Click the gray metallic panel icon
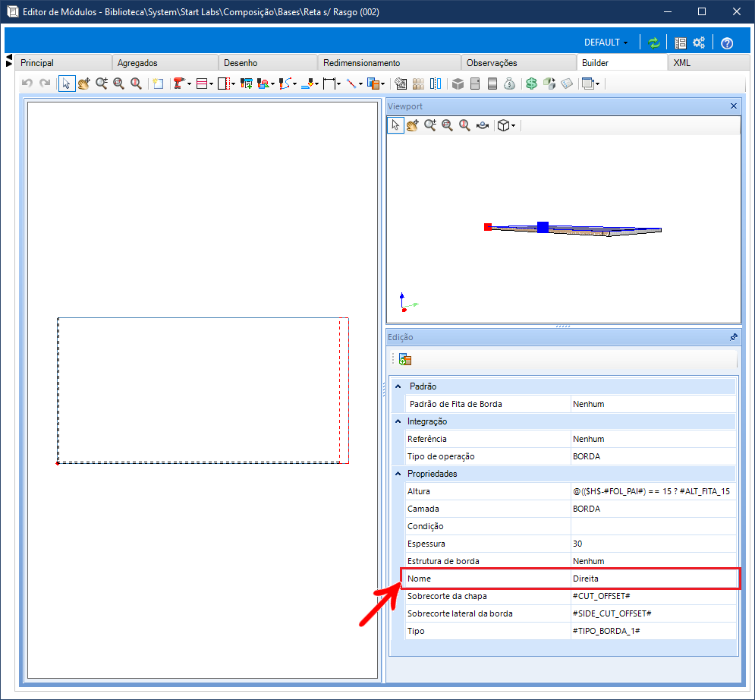 [492, 84]
